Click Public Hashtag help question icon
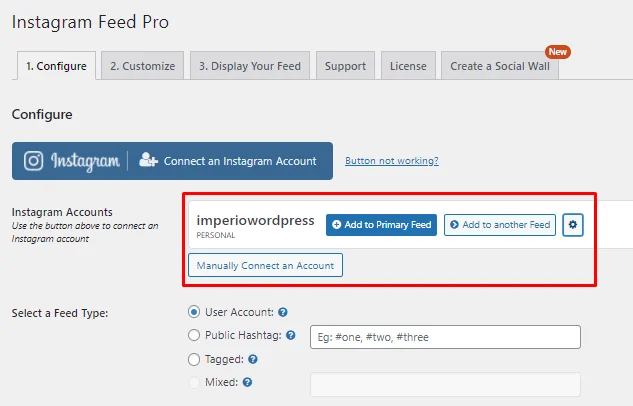This screenshot has width=633, height=406. point(291,335)
